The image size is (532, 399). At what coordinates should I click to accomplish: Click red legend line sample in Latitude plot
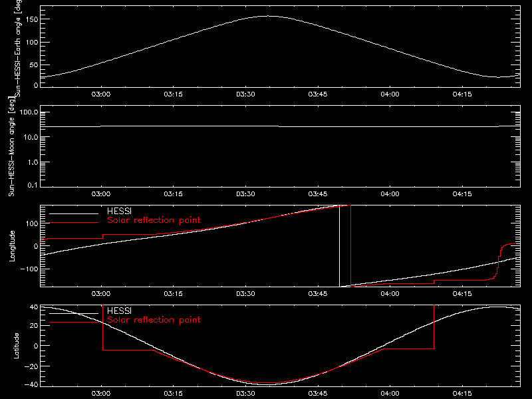point(74,323)
